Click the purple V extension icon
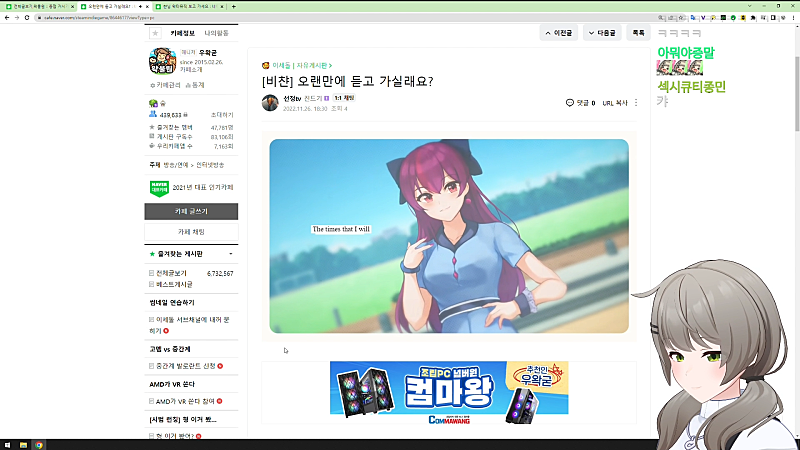The image size is (800, 450). (703, 18)
